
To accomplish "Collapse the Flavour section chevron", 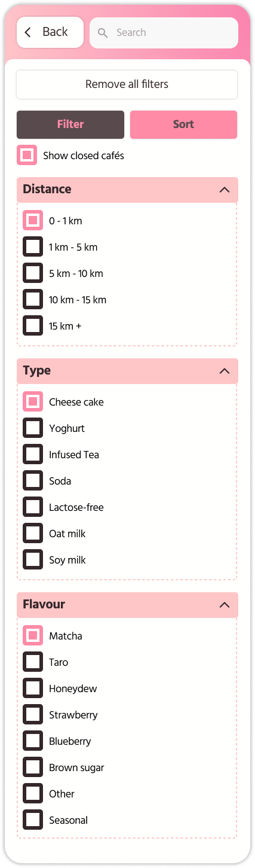I will point(225,605).
